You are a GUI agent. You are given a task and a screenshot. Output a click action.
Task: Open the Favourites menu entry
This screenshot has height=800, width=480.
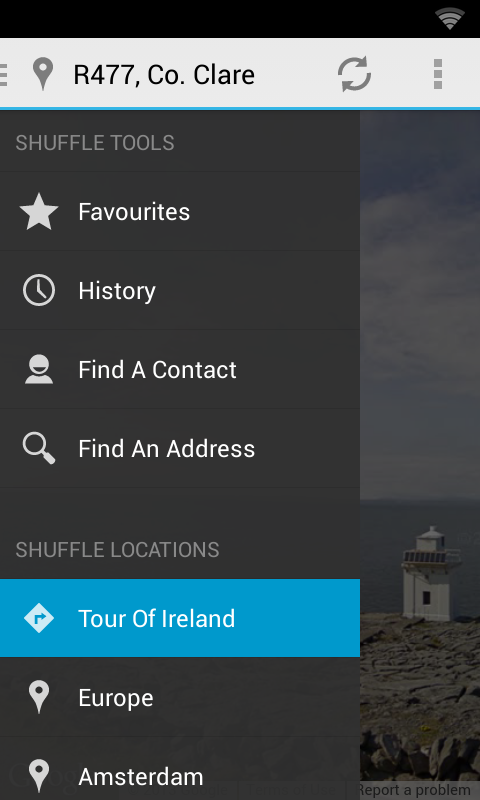coord(180,211)
